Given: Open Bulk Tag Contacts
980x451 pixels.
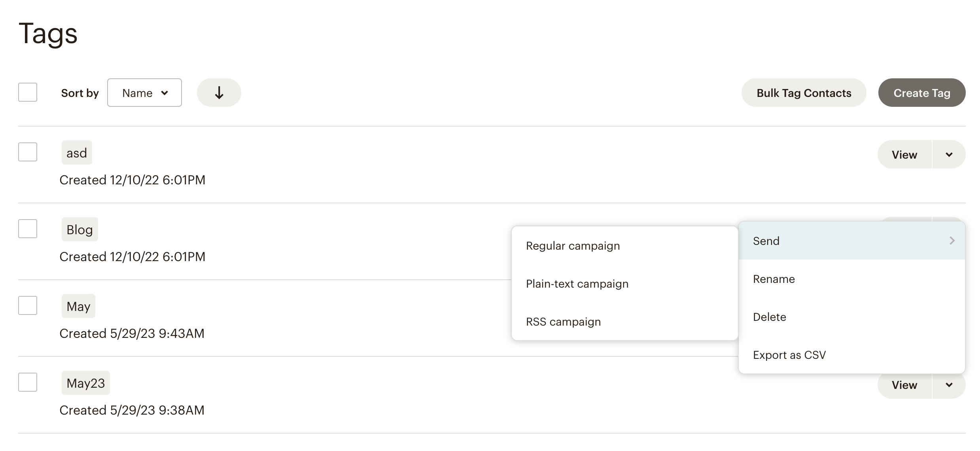Looking at the screenshot, I should tap(804, 93).
